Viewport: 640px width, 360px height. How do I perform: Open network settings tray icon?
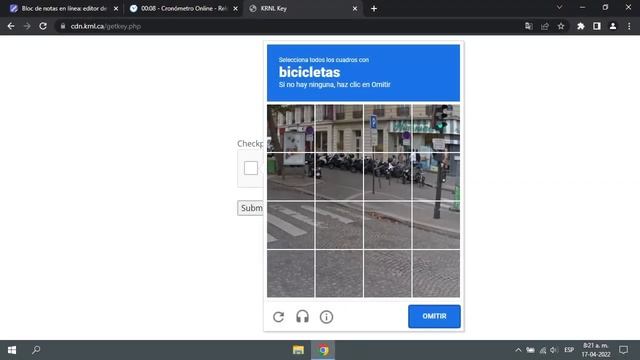coord(542,350)
